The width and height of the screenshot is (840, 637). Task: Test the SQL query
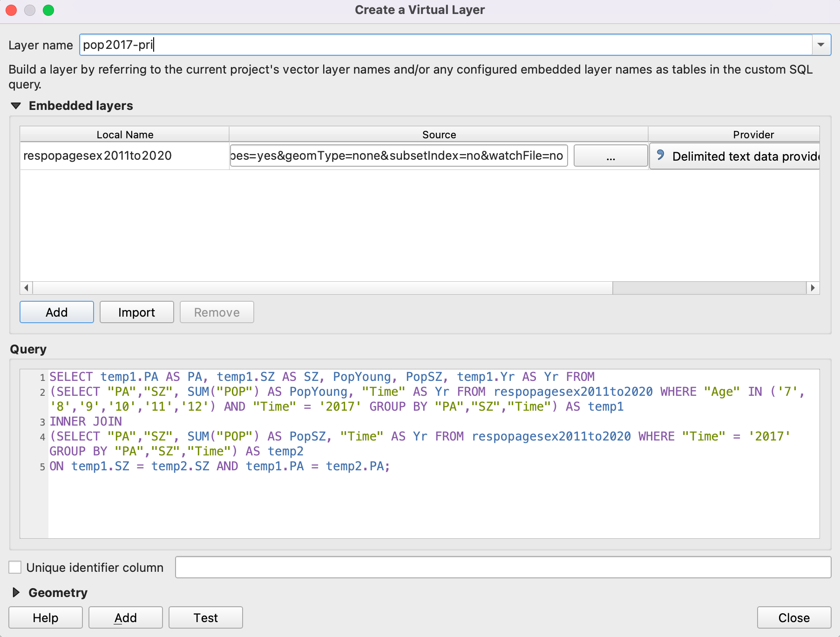[x=205, y=617]
